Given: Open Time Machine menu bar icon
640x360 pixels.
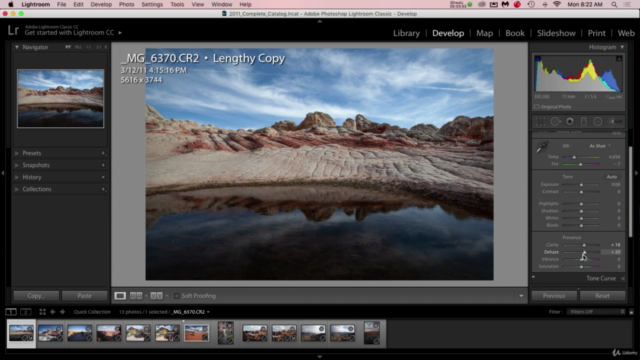Looking at the screenshot, I should point(531,4).
